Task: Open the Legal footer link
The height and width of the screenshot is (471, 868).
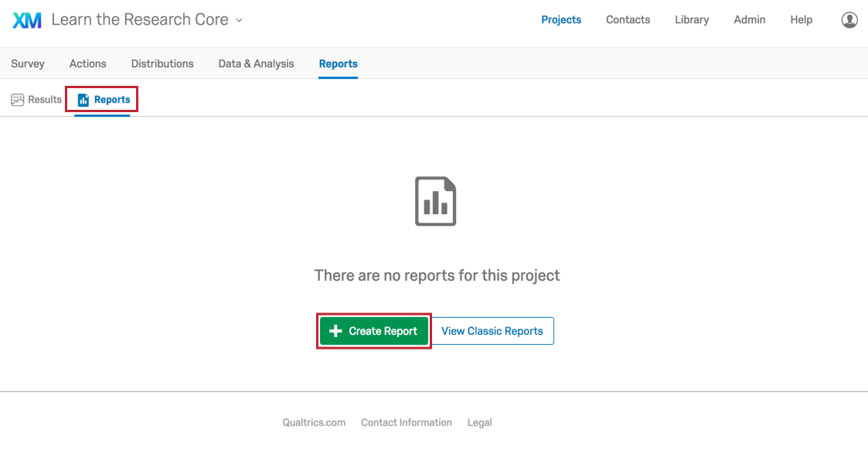Action: pos(479,423)
